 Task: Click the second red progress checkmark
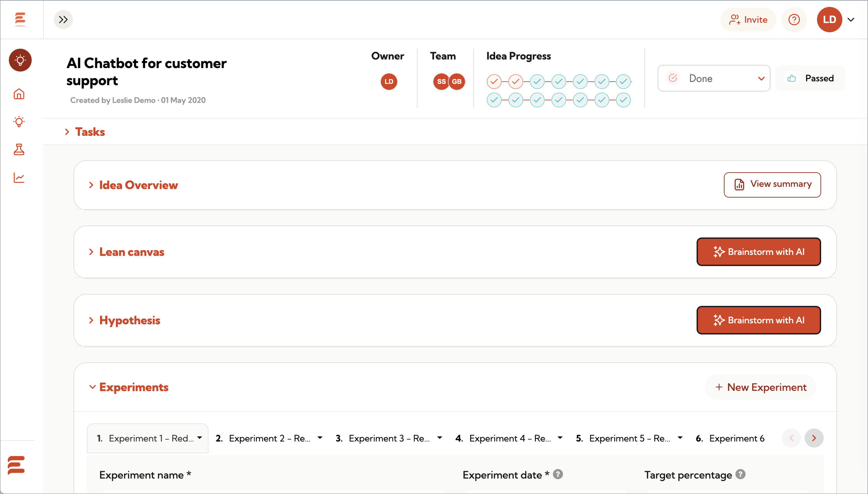[x=515, y=82]
